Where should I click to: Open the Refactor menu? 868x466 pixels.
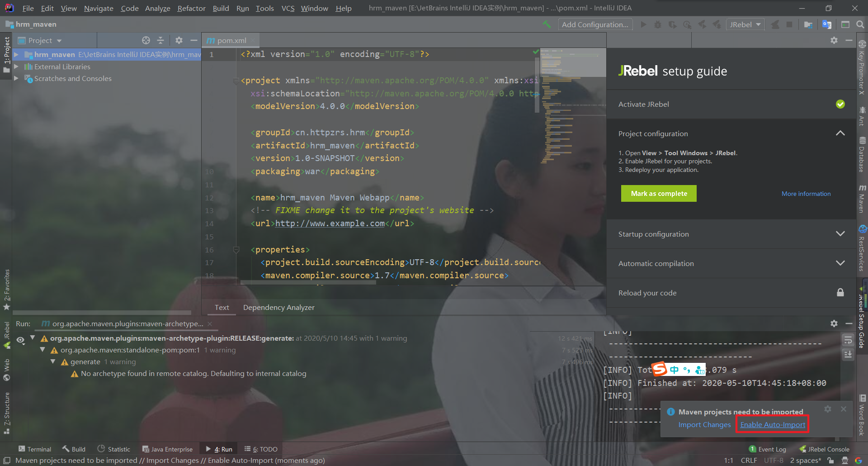(191, 8)
